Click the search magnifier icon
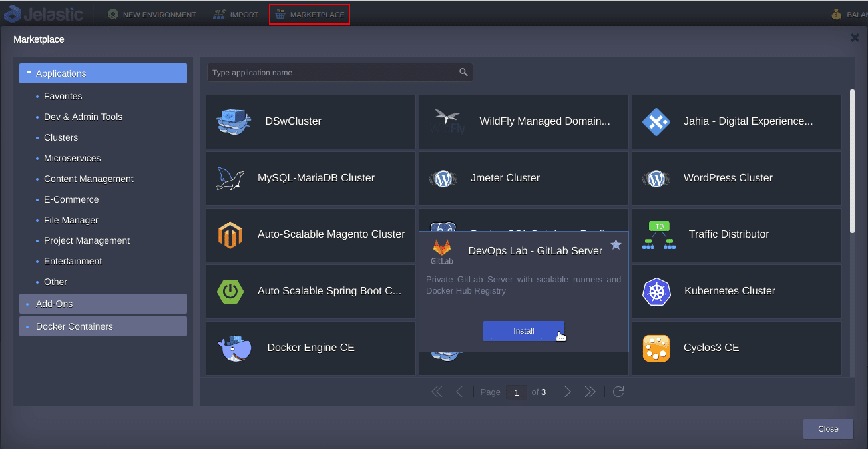Viewport: 868px width, 449px height. (x=463, y=73)
